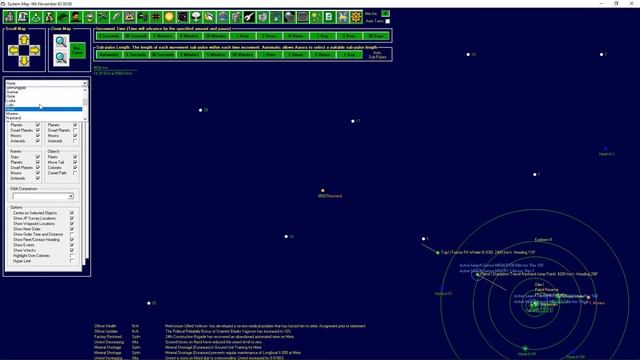Zoom in with the upper magnifier icon
This screenshot has width=640, height=360.
coord(61,42)
